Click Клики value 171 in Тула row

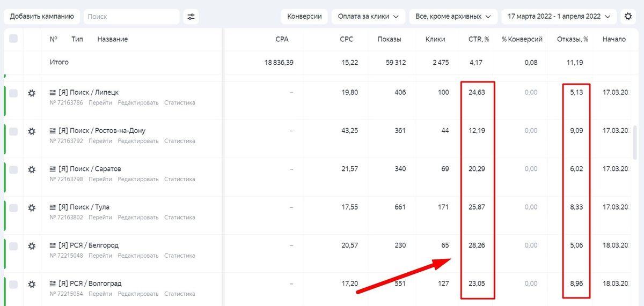(443, 207)
